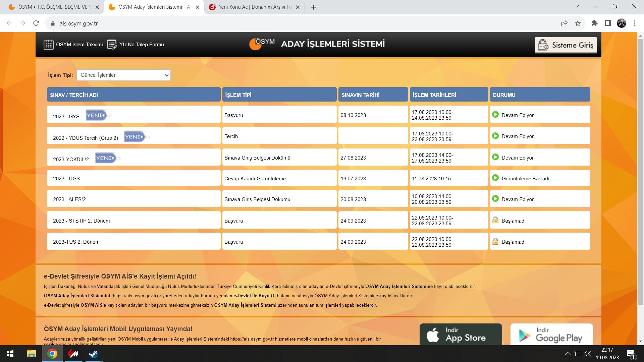Screen dimensions: 644x362
Task: Click the YENİ badge next to 2023-YÖKDİL/2
Action: point(108,158)
